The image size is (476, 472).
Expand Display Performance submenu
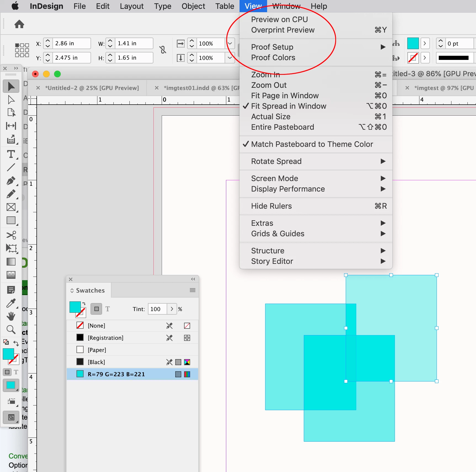pyautogui.click(x=316, y=189)
